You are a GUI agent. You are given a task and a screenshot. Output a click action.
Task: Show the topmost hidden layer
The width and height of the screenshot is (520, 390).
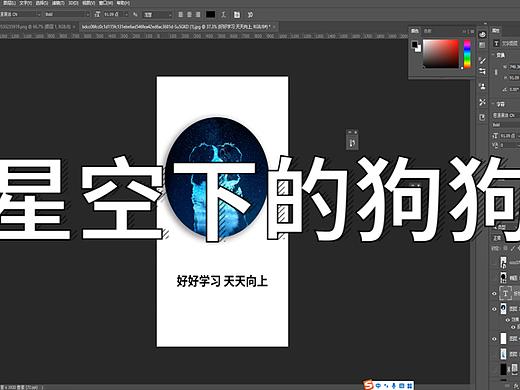coord(494,263)
